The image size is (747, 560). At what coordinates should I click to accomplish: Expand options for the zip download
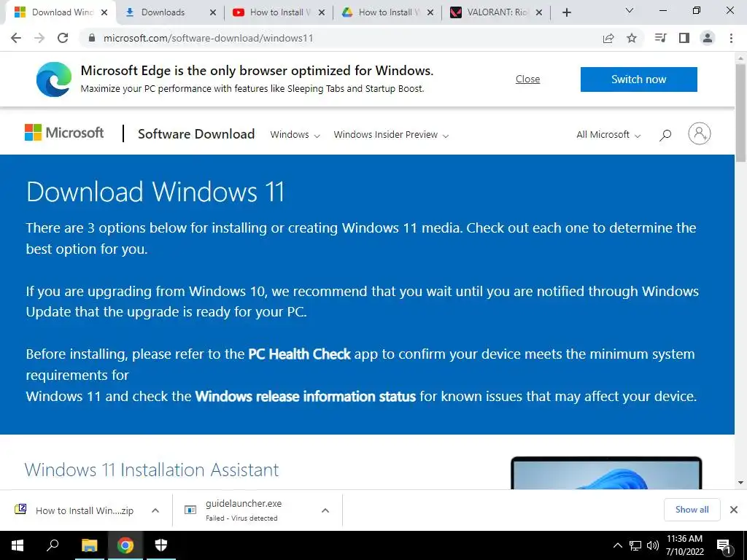155,510
